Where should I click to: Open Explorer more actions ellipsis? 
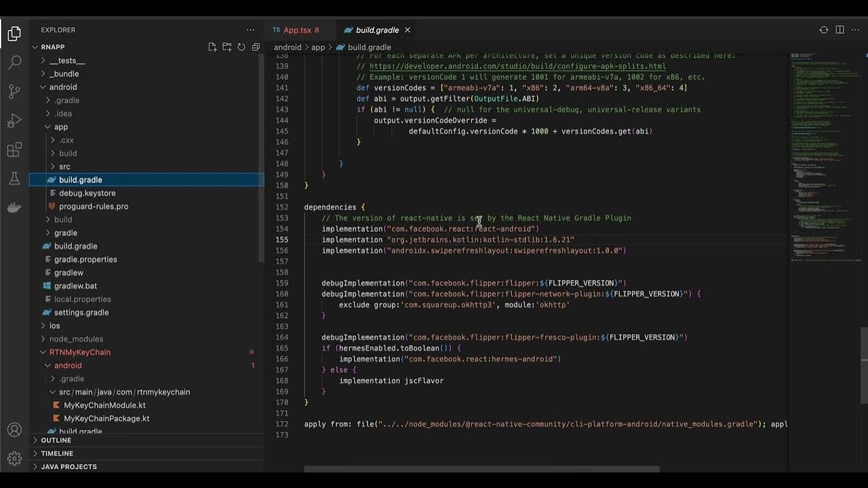click(250, 30)
